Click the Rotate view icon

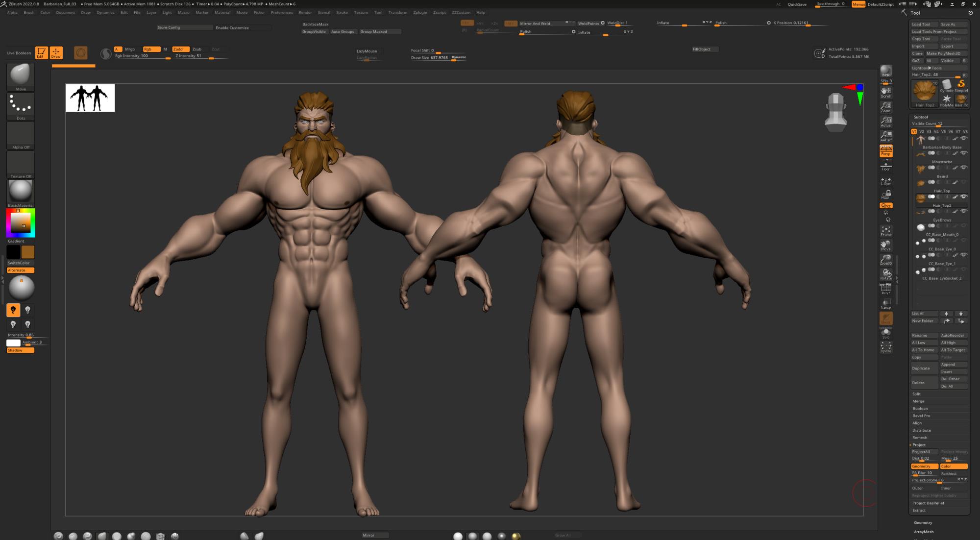point(886,274)
